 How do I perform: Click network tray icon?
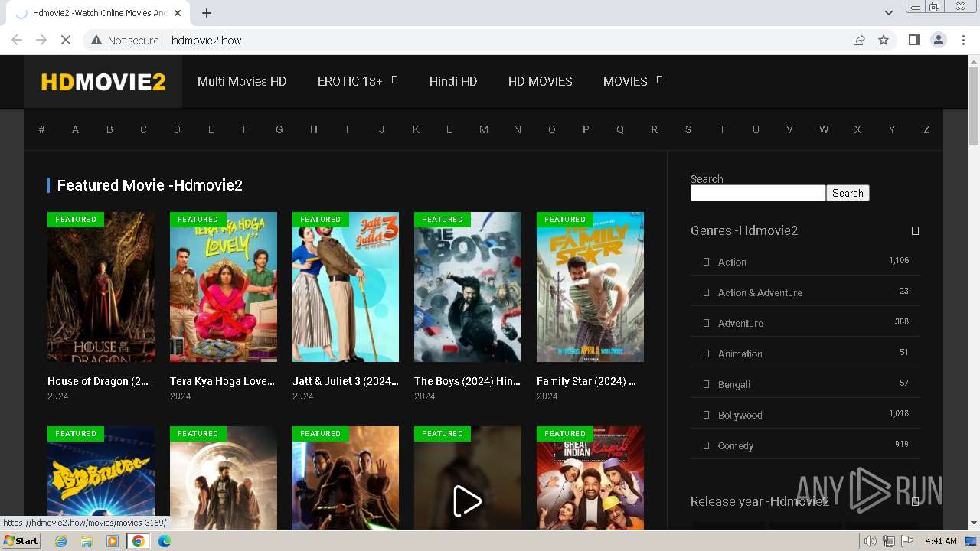pyautogui.click(x=888, y=541)
